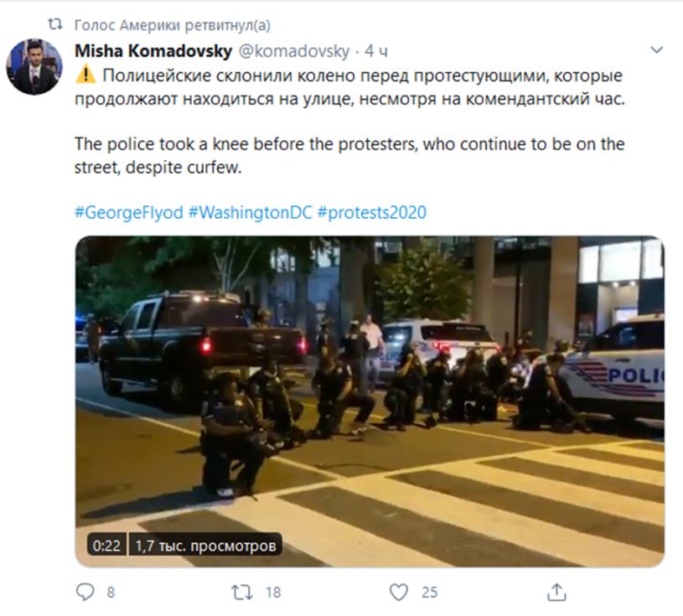This screenshot has width=683, height=616.
Task: Expand the tweet options chevron
Action: [656, 50]
